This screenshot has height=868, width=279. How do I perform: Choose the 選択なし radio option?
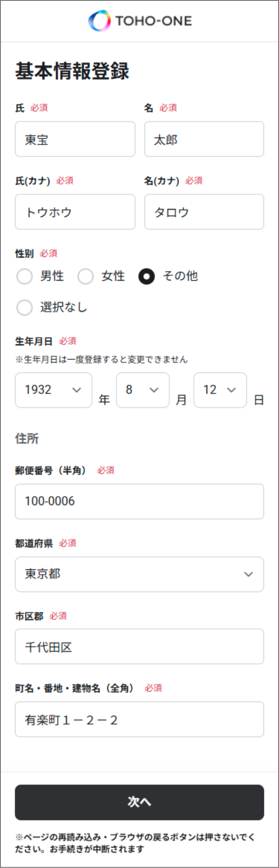(x=25, y=307)
